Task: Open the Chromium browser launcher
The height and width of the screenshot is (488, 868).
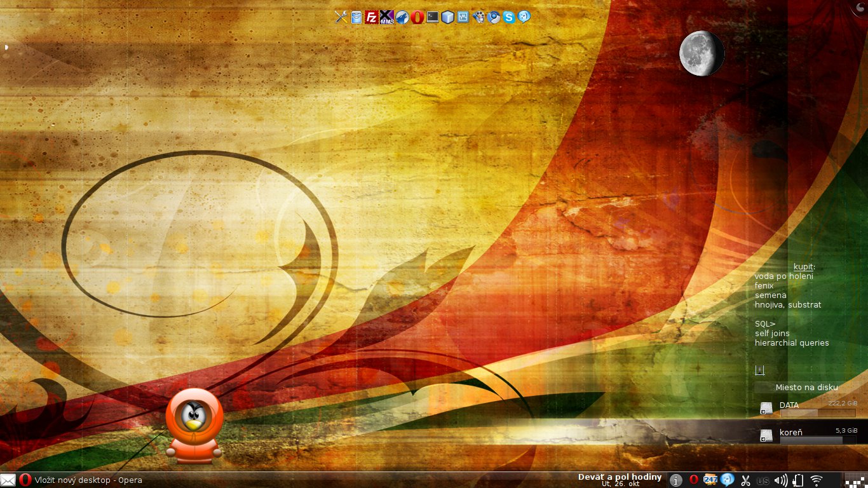Action: pos(494,17)
